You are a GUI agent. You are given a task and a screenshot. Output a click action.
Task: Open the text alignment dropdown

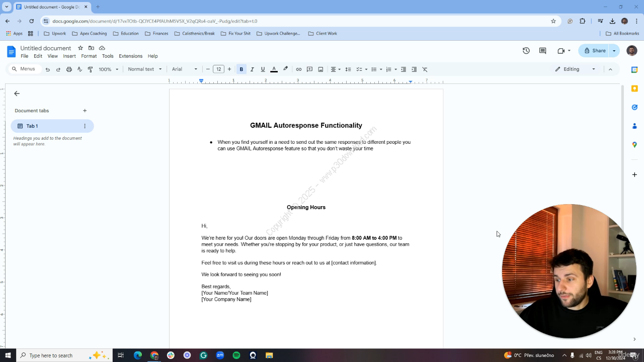(x=335, y=69)
